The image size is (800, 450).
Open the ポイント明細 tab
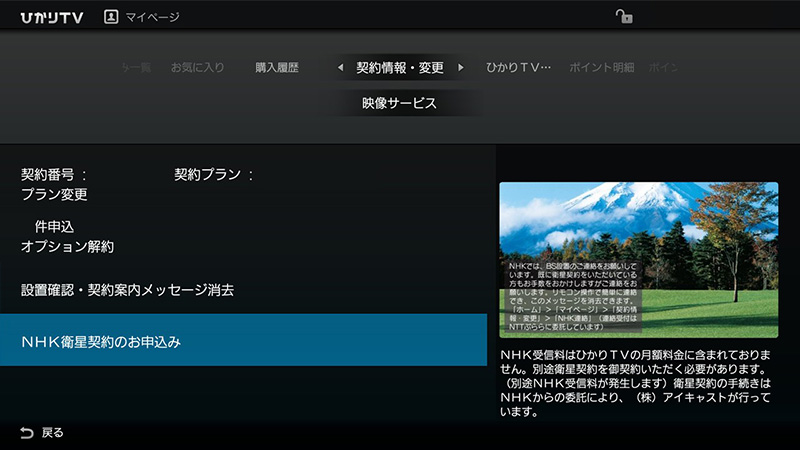click(601, 68)
